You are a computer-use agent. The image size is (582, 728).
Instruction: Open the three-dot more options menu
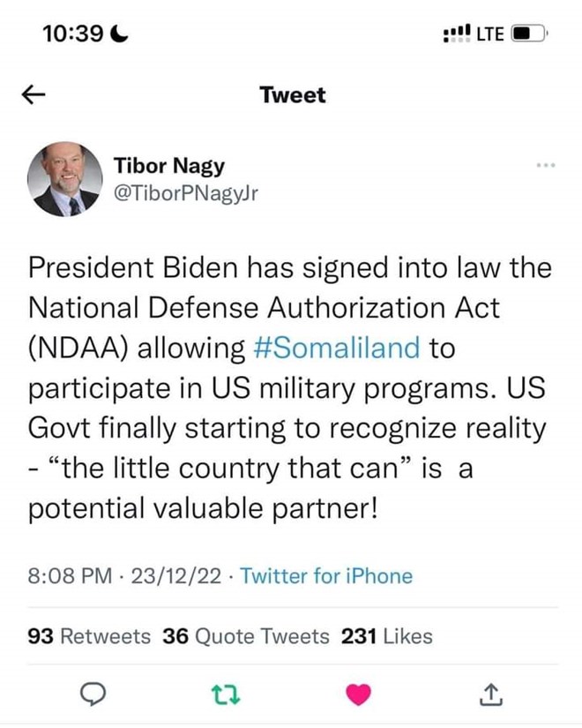click(546, 165)
